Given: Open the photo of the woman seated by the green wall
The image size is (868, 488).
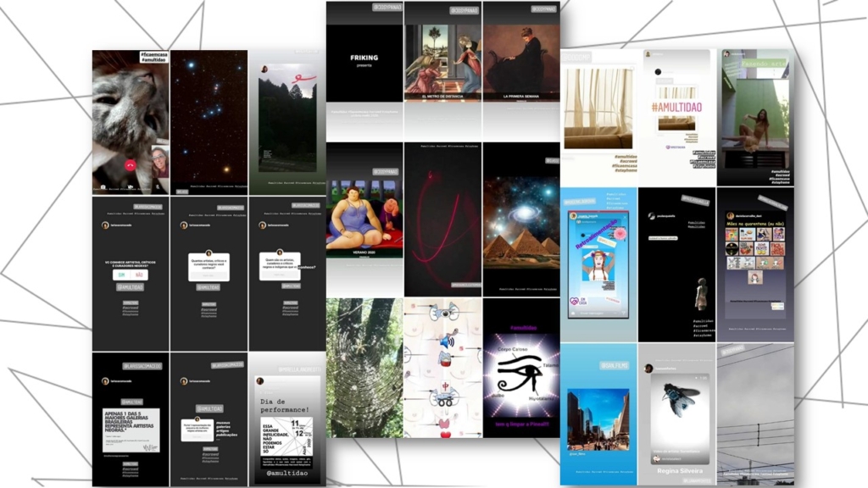Looking at the screenshot, I should 755,123.
